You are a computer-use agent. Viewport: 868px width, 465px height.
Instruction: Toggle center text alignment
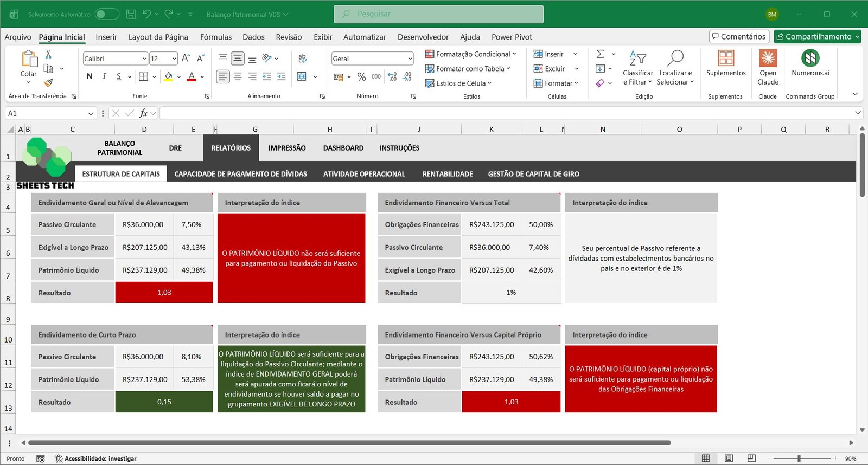[238, 77]
